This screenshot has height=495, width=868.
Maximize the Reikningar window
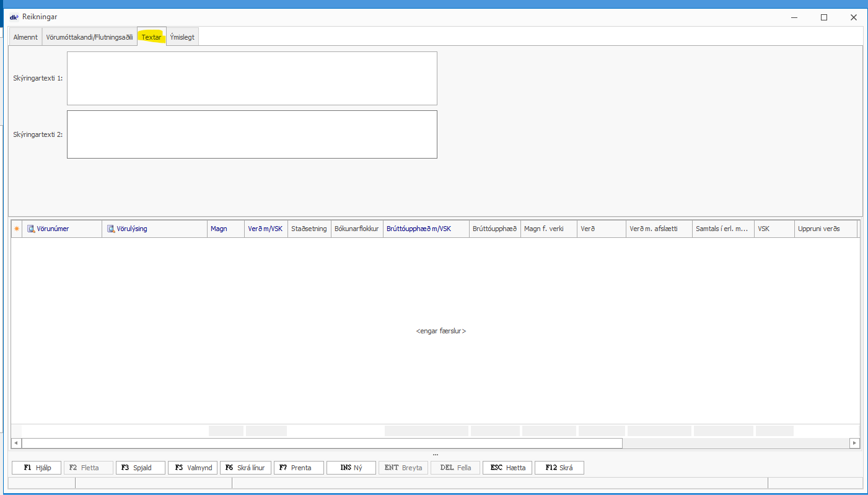point(824,17)
